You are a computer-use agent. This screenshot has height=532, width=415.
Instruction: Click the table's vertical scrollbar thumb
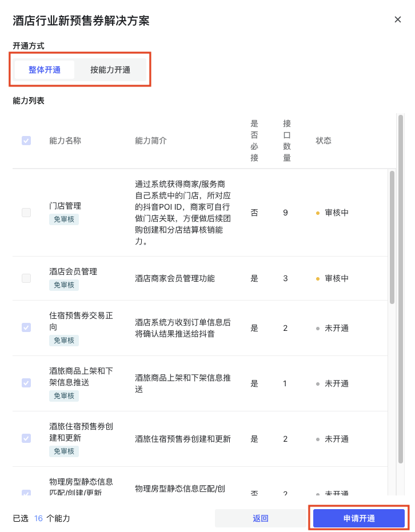point(392,237)
